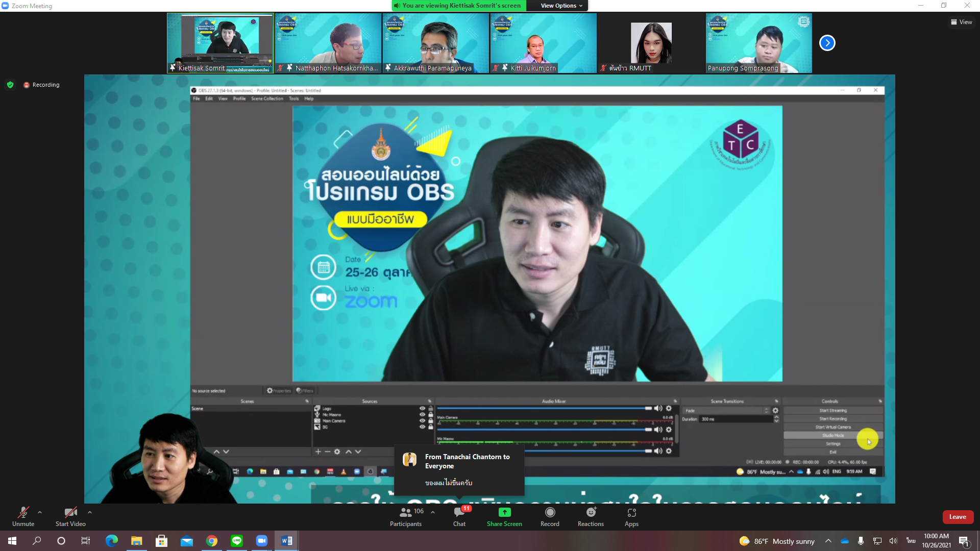The image size is (980, 551).
Task: Open the Participants panel
Action: 406,516
